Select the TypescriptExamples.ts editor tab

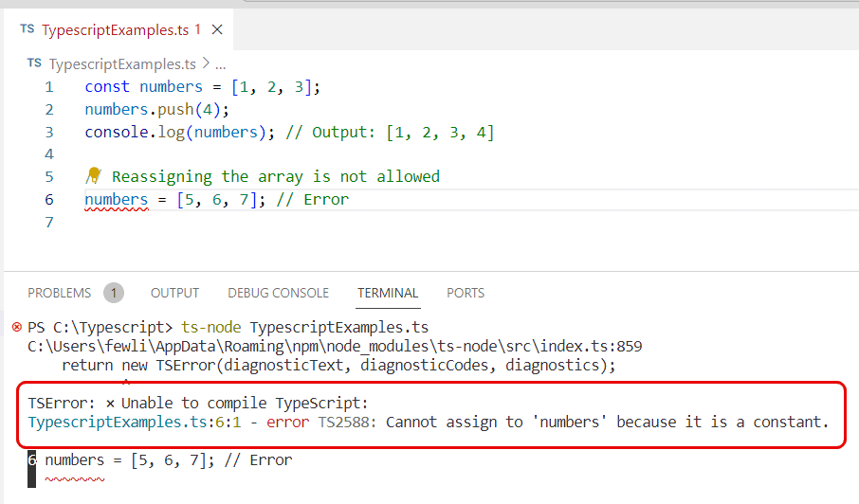coord(119,29)
